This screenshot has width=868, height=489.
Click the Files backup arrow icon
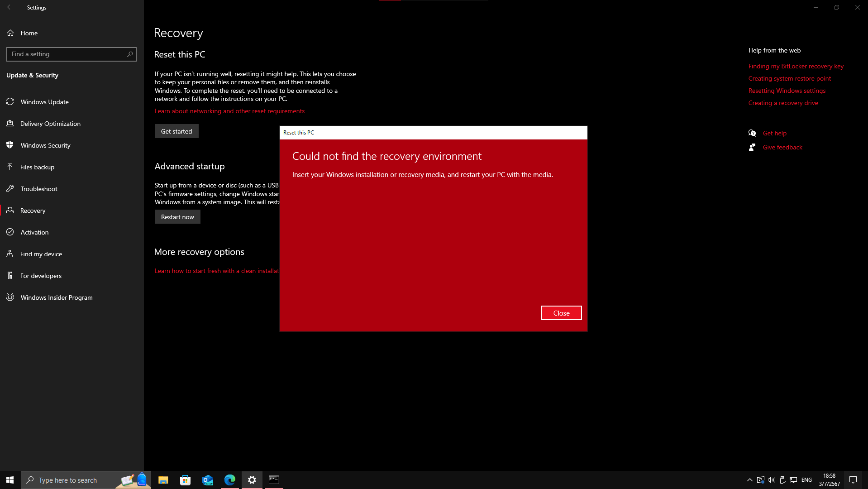(10, 167)
